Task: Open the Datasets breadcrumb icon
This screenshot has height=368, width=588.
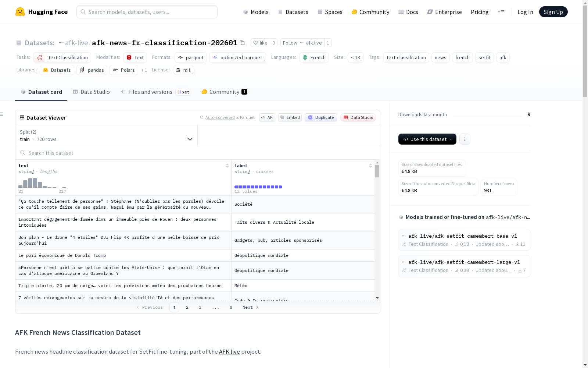Action: coord(19,43)
